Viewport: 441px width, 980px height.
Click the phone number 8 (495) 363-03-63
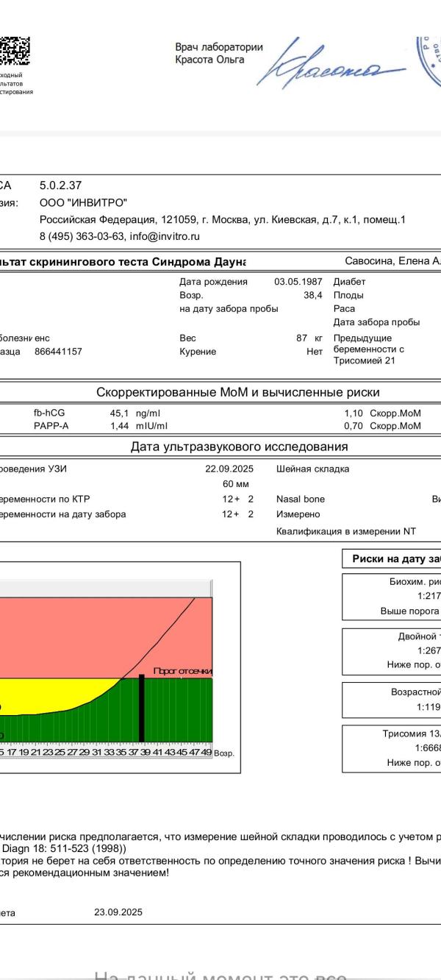(82, 236)
